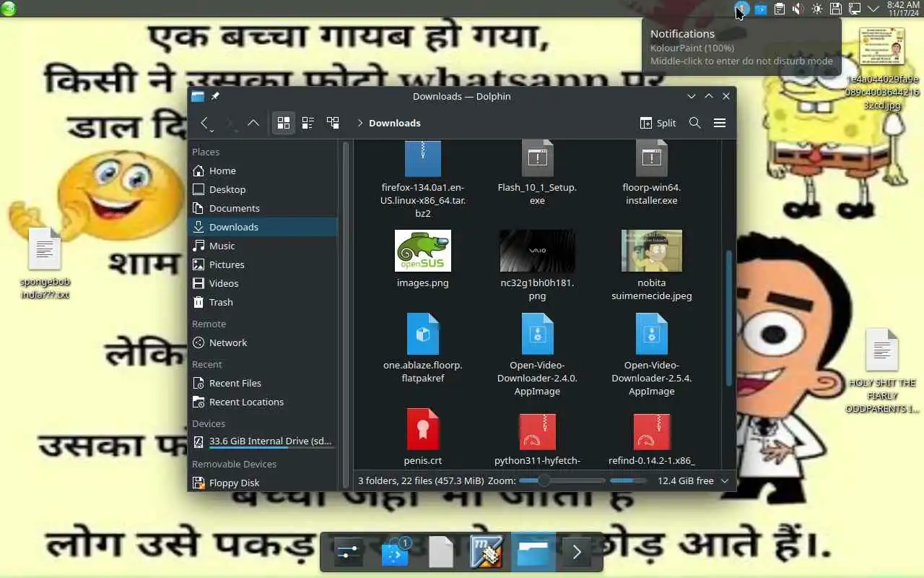The height and width of the screenshot is (578, 924).
Task: Click the blank document icon in dock
Action: tap(441, 553)
